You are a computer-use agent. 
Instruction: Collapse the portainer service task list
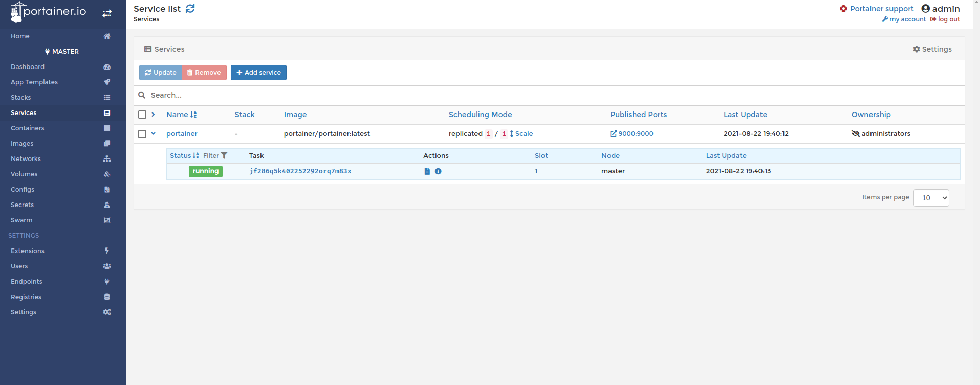pos(153,134)
